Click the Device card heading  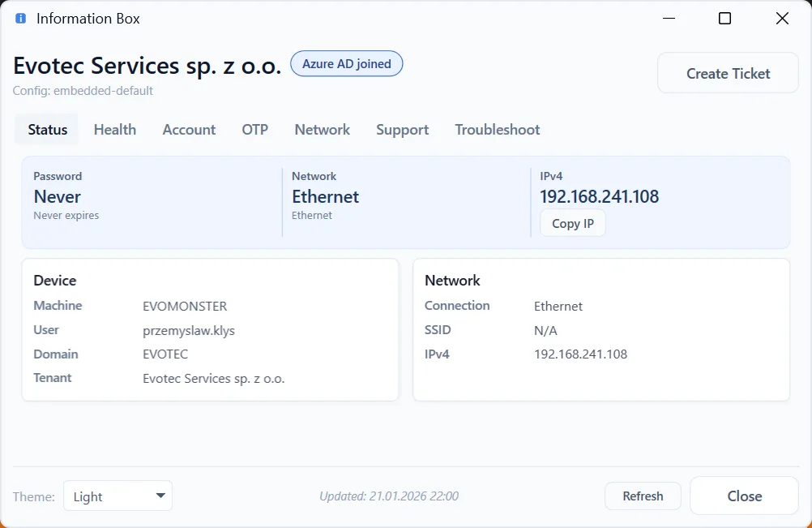(x=55, y=281)
